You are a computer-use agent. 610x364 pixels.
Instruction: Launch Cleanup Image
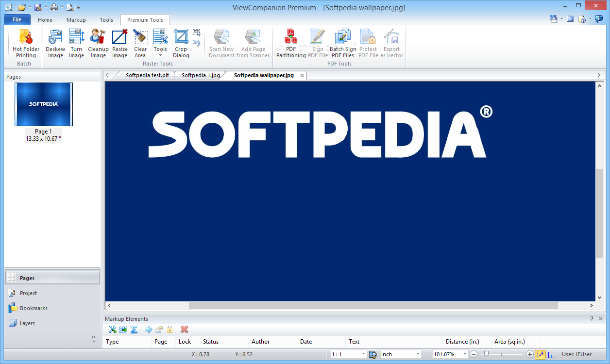98,43
